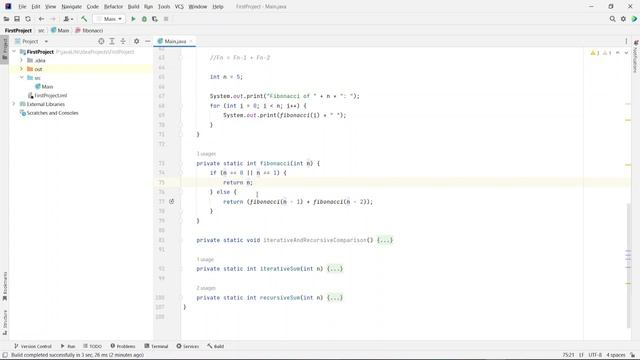This screenshot has width=640, height=360.
Task: Open the Services tool window
Action: [x=188, y=346]
